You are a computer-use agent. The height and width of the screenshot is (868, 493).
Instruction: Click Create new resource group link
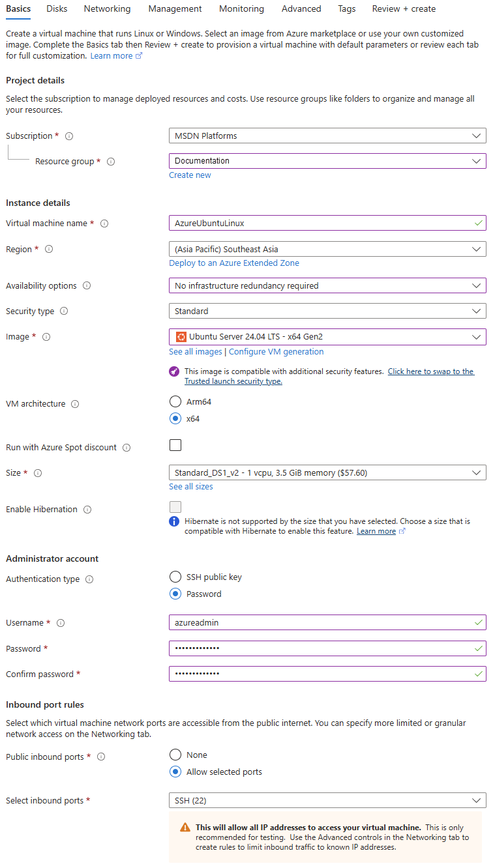pos(190,175)
